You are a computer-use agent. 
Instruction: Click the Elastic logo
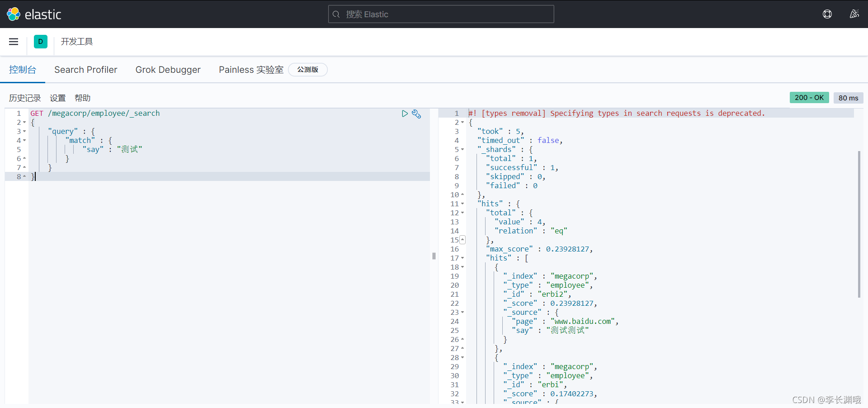[x=34, y=14]
